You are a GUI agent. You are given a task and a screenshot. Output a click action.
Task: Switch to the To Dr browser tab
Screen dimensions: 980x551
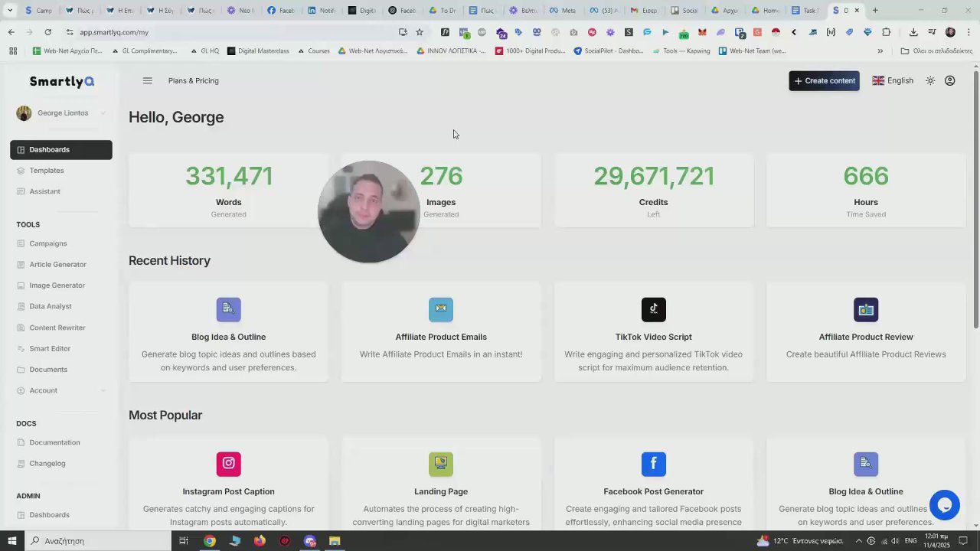[x=443, y=11]
